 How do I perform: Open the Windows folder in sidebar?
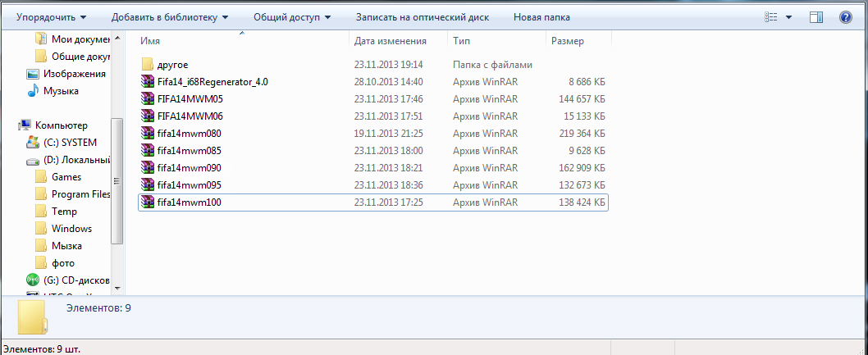(x=71, y=229)
